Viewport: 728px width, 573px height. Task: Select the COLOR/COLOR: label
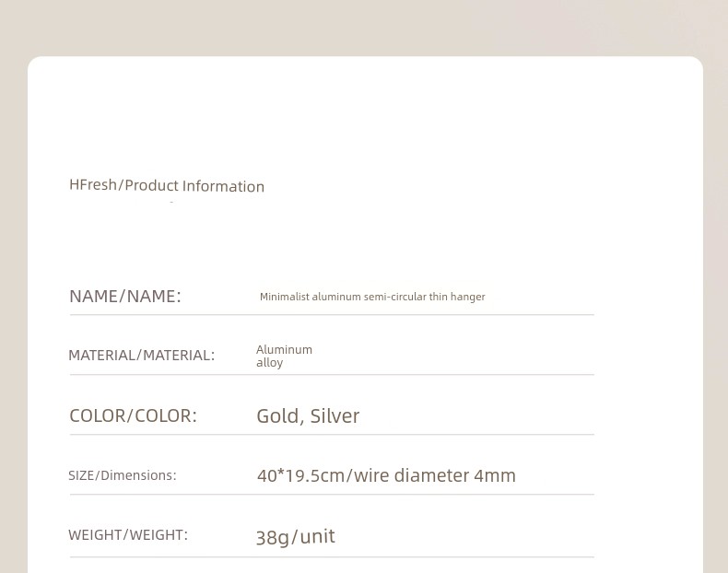pyautogui.click(x=134, y=415)
